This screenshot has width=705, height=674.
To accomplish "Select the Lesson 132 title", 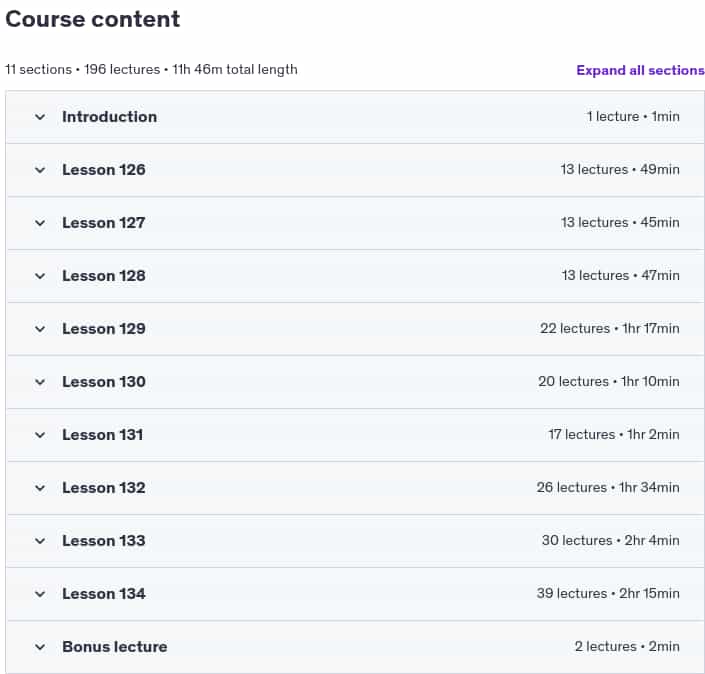I will click(103, 488).
